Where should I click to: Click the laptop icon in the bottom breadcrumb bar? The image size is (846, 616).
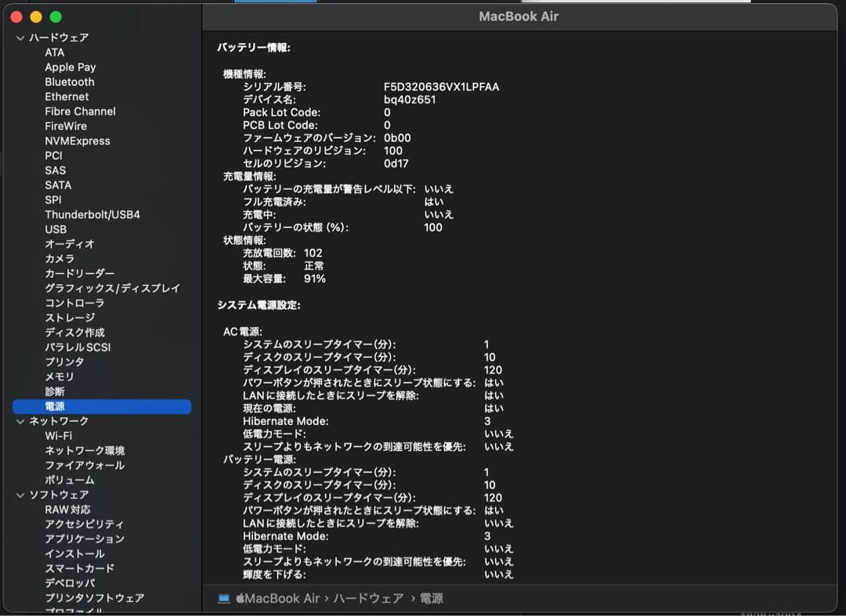[225, 597]
